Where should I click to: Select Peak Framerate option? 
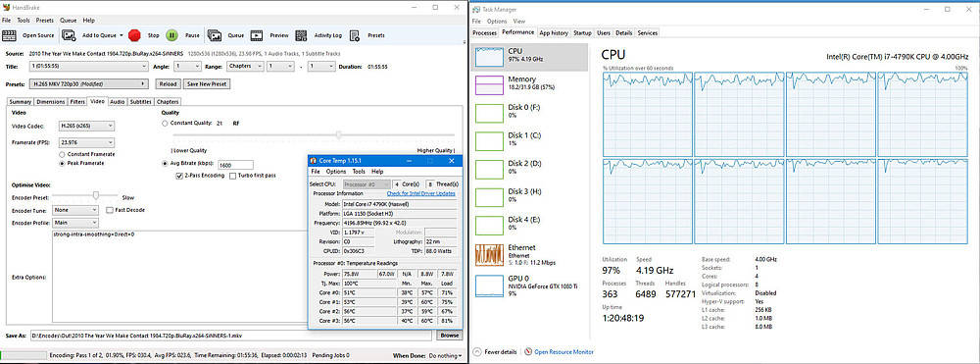point(62,163)
